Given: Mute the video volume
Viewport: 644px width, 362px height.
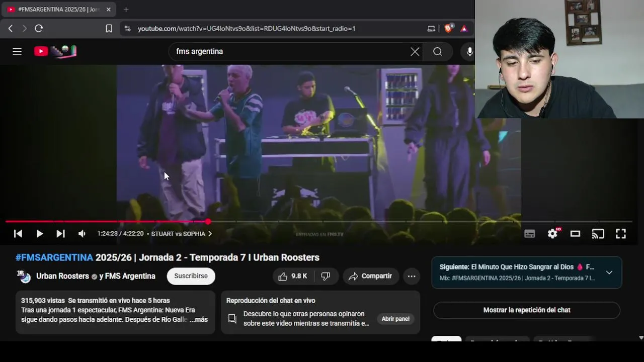Looking at the screenshot, I should tap(82, 234).
